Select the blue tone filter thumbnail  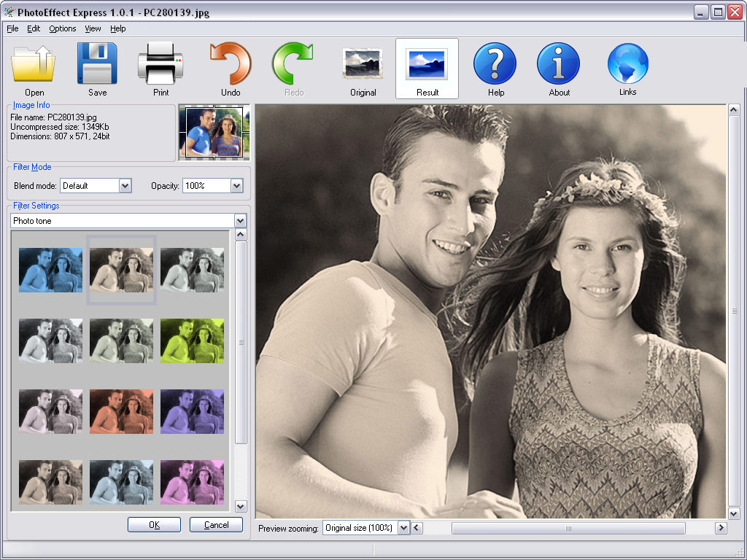(50, 270)
